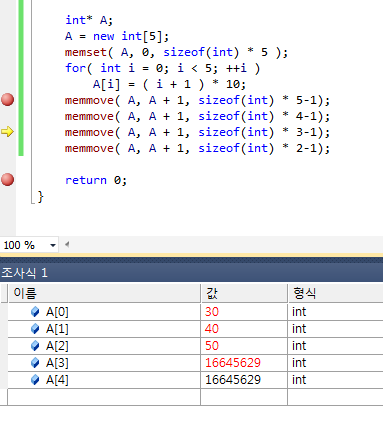This screenshot has width=383, height=422.
Task: Click the 'for( int i = 0' loop line
Action: click(162, 68)
